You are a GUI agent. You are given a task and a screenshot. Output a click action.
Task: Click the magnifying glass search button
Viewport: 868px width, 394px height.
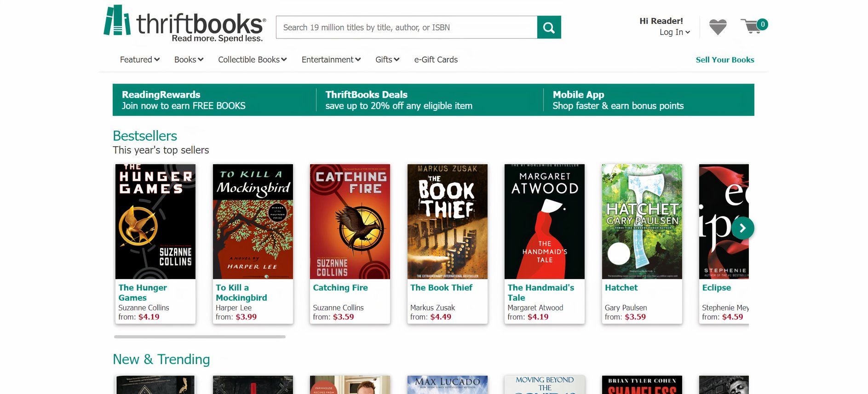click(549, 28)
